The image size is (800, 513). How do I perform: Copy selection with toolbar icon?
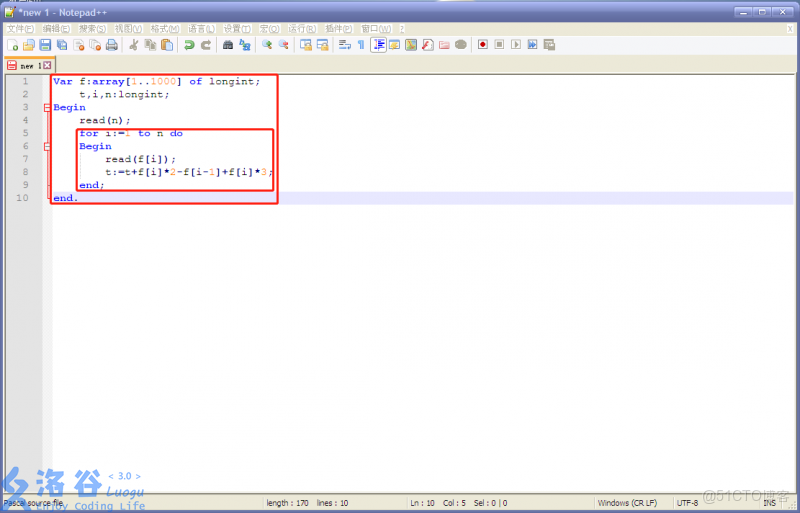coord(150,45)
